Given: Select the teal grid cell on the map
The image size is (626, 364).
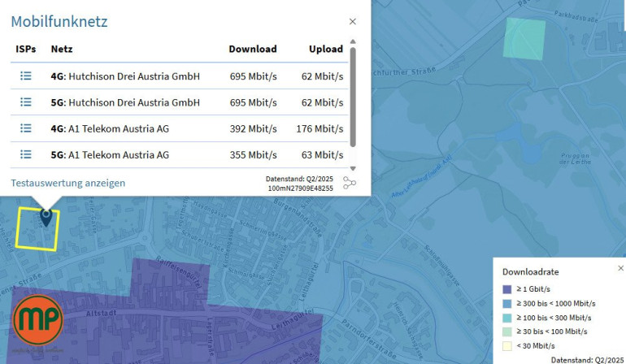Looking at the screenshot, I should pos(524,37).
